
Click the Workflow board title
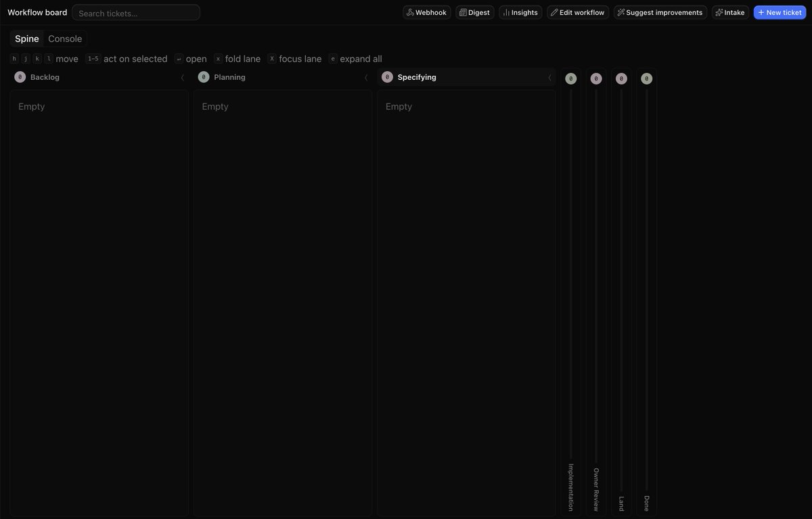[x=37, y=12]
